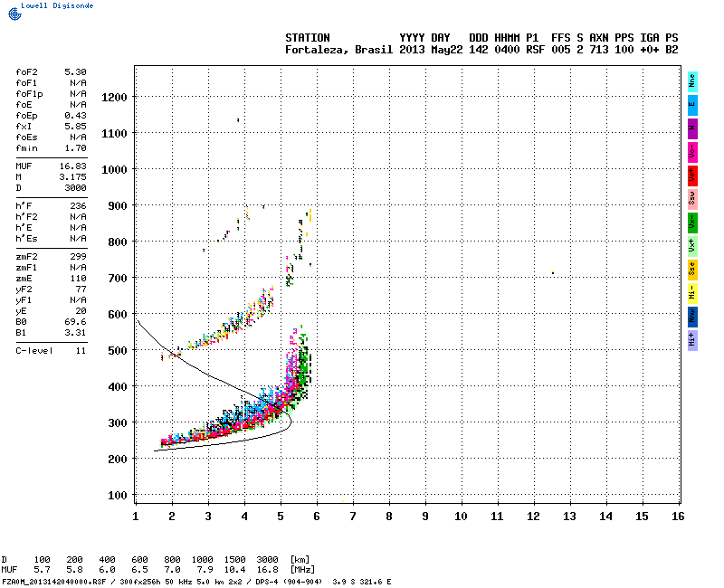Click the C-level value 11

click(x=81, y=350)
